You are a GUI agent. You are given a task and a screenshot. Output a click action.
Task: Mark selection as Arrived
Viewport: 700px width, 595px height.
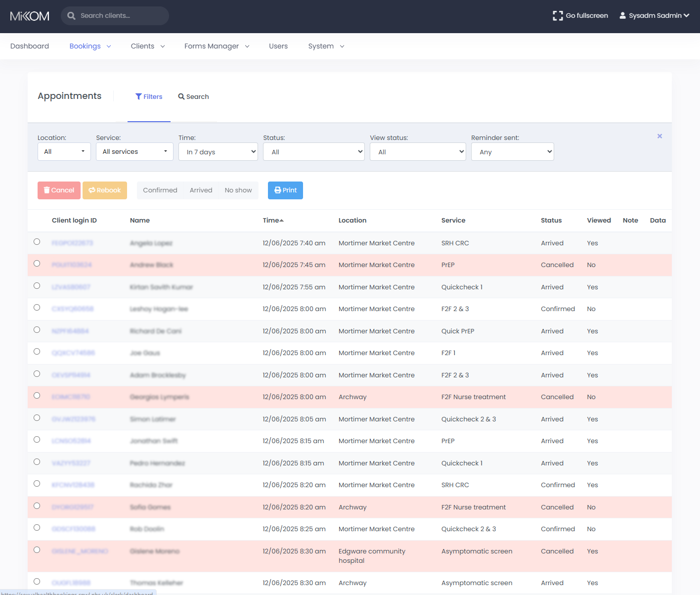[201, 190]
